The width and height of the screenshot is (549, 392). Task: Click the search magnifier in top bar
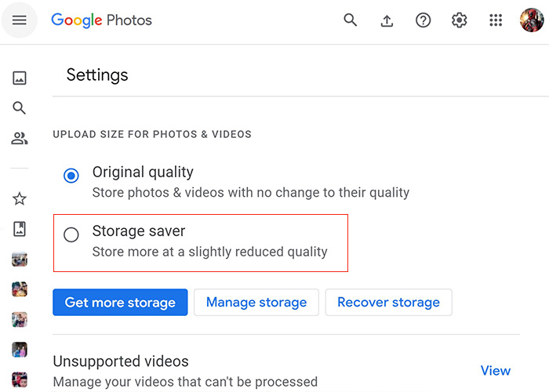(350, 20)
